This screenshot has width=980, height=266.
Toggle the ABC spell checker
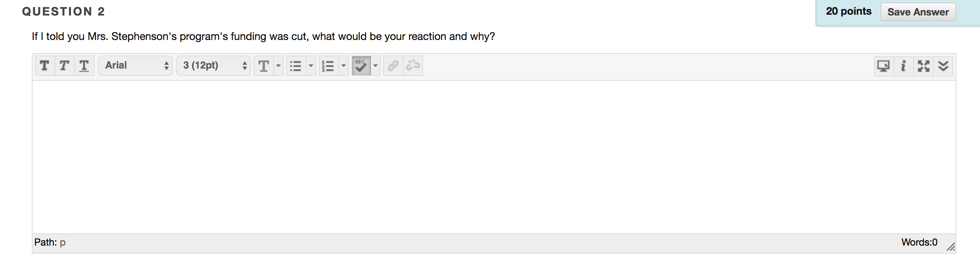coord(361,66)
